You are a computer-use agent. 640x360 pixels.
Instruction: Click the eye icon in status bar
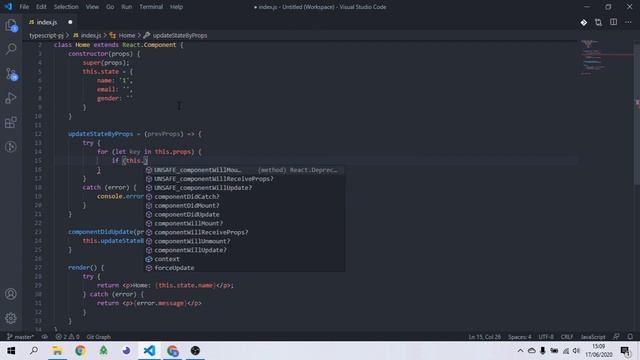click(44, 337)
